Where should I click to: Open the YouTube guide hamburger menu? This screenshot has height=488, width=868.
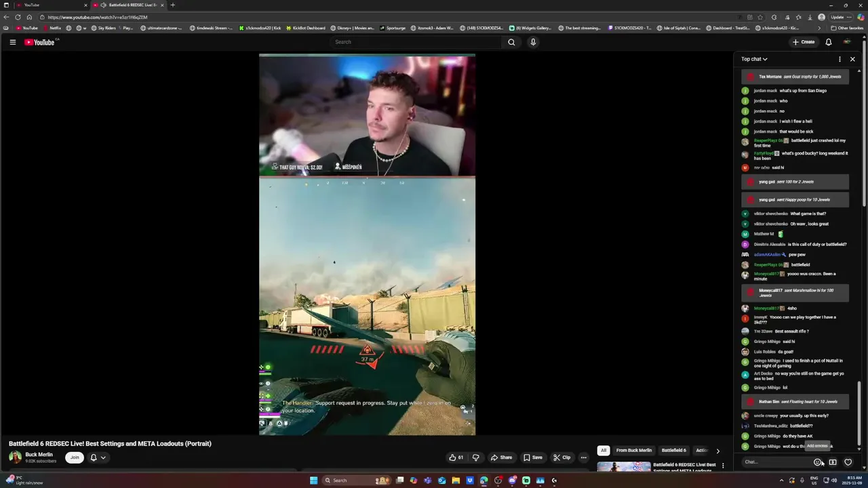pos(12,42)
